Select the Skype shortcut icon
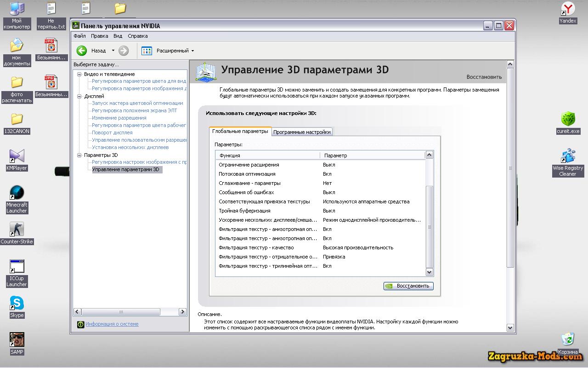The height and width of the screenshot is (368, 588). (17, 303)
